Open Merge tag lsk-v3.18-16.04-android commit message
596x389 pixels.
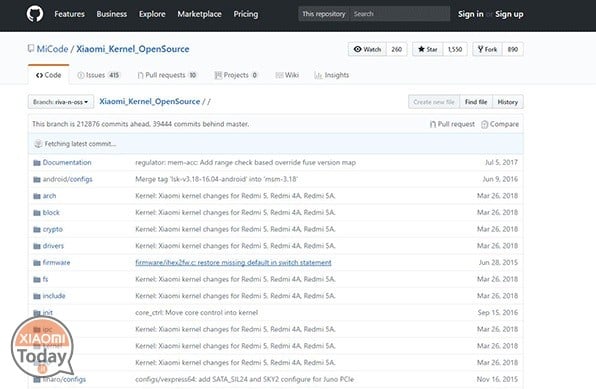[216, 179]
